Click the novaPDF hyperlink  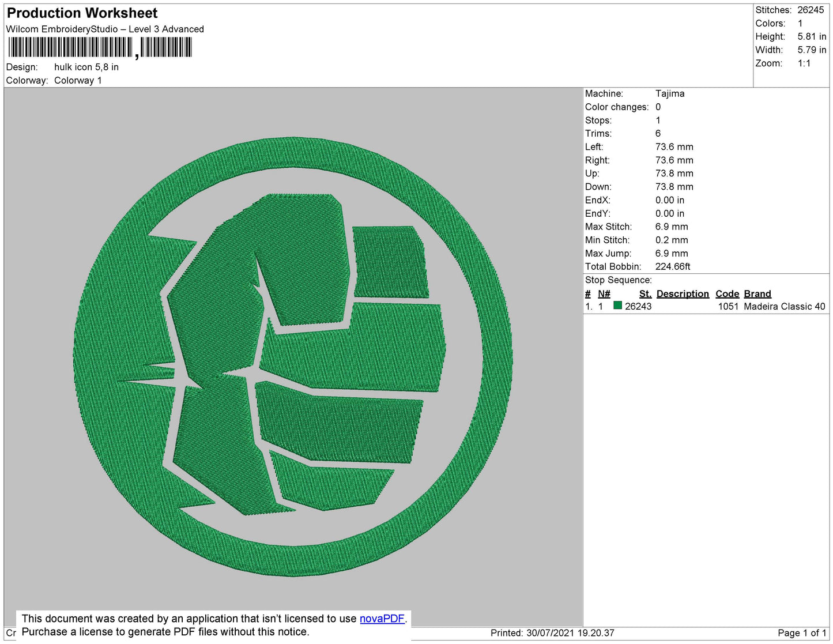click(x=382, y=619)
